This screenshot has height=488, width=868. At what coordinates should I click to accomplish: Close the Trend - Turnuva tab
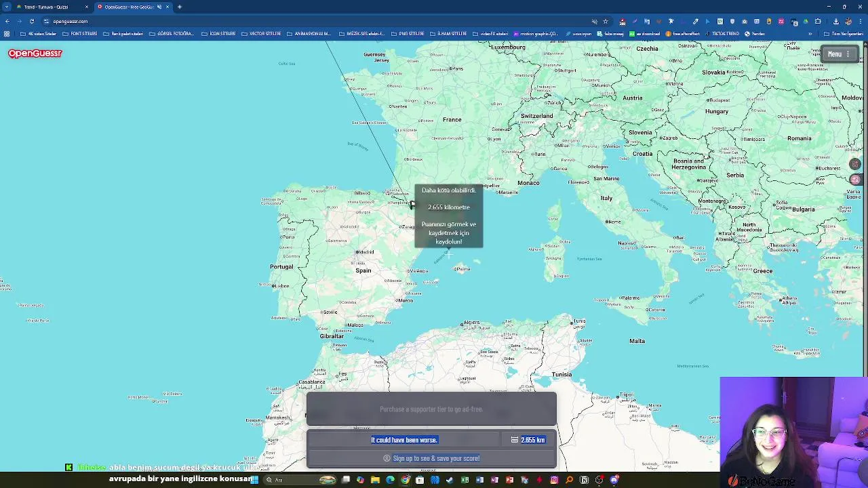tap(86, 7)
